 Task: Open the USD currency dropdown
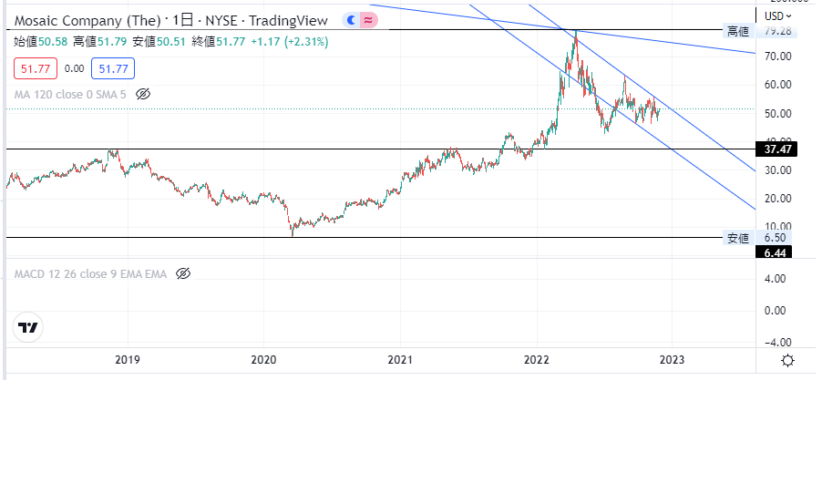pyautogui.click(x=777, y=15)
